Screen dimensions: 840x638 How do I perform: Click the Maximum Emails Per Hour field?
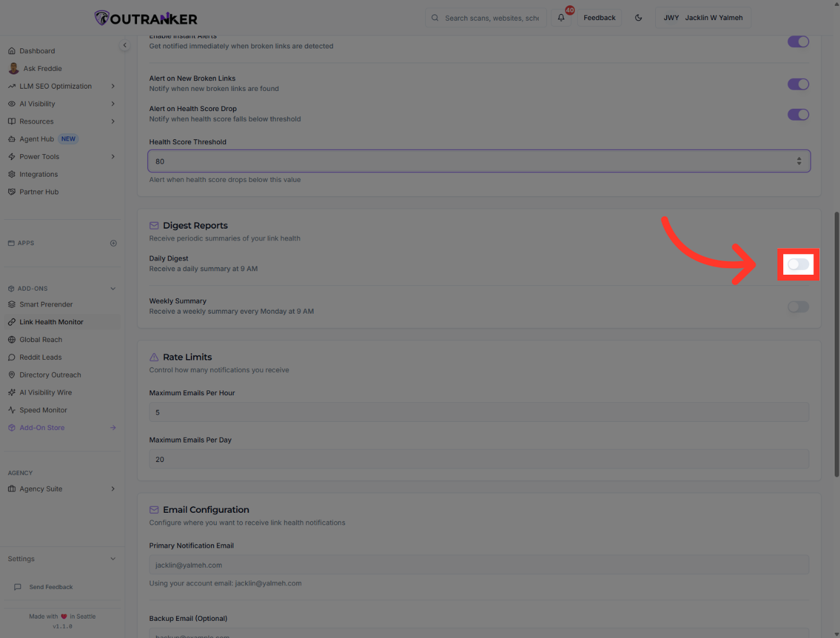tap(478, 412)
